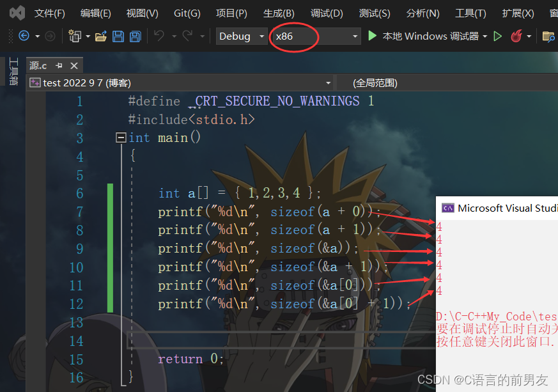
Task: Click the Microsoft Visual Studio console title bar
Action: click(x=497, y=208)
